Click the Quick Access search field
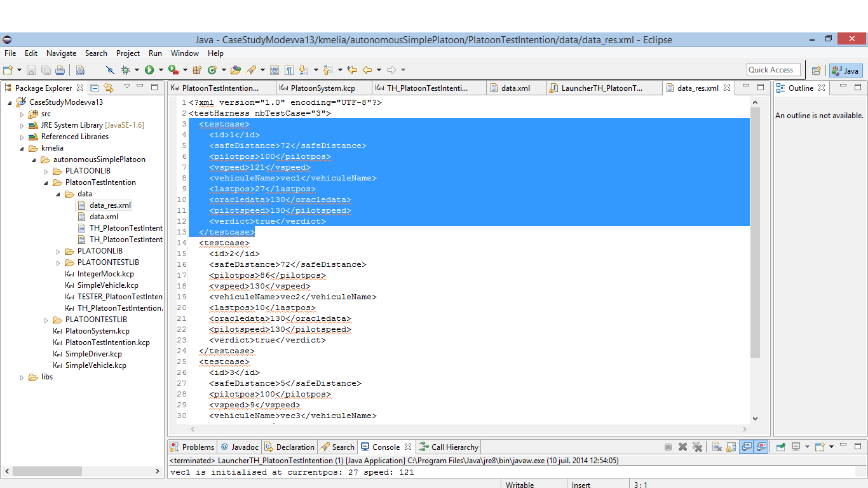 (773, 70)
